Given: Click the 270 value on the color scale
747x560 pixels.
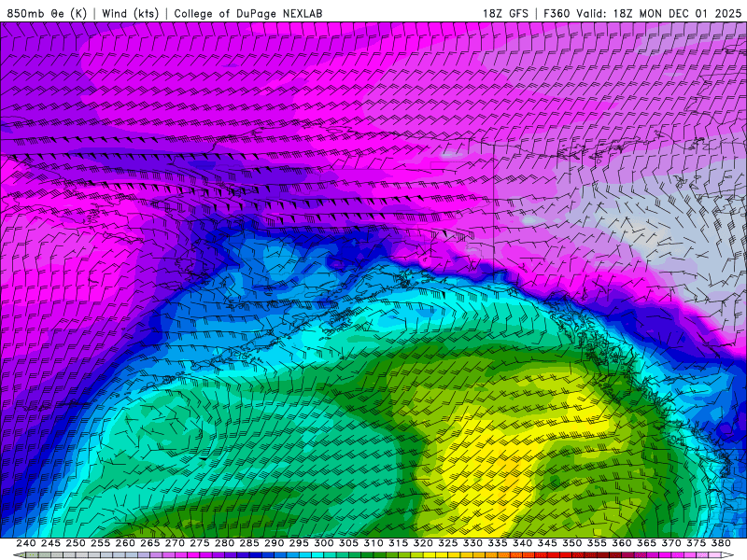Looking at the screenshot, I should point(175,543).
